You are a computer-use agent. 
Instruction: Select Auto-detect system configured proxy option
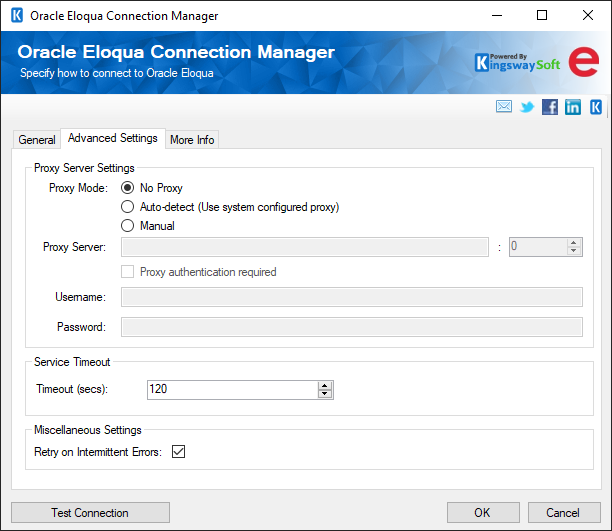coord(127,207)
